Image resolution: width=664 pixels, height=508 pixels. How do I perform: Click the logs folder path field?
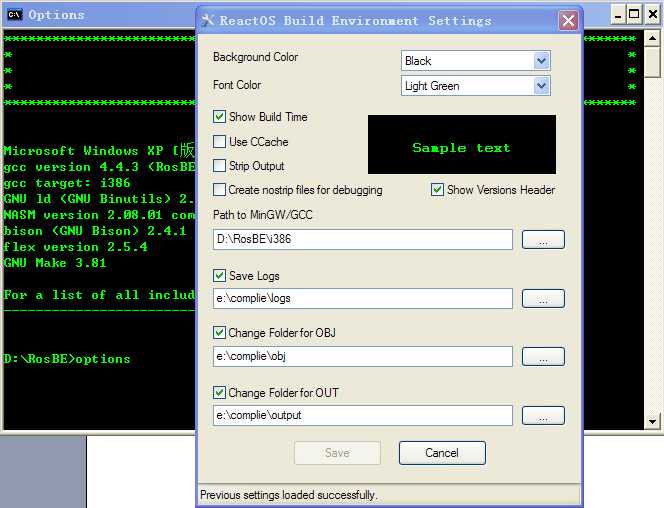click(362, 298)
